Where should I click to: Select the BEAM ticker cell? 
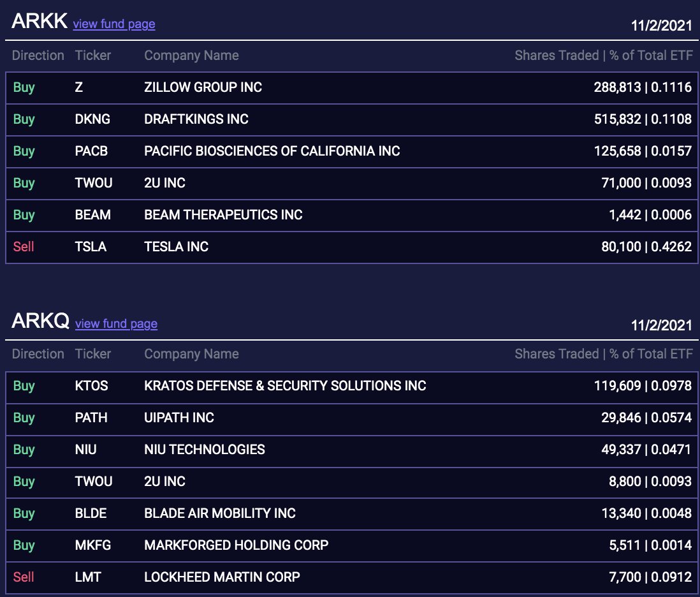(x=93, y=215)
